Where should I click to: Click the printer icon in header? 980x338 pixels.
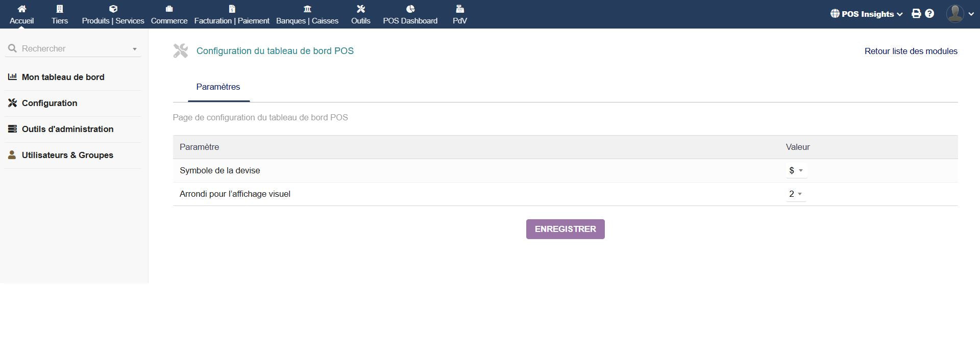click(916, 14)
